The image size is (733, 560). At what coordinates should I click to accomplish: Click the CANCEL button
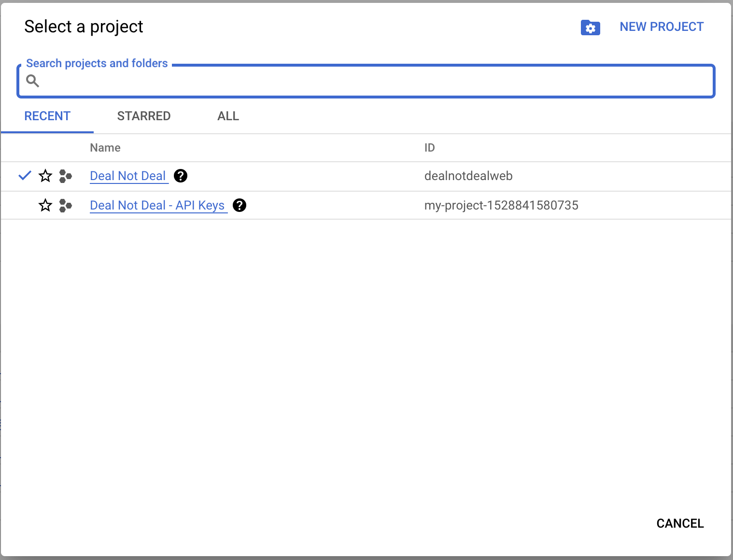click(680, 524)
